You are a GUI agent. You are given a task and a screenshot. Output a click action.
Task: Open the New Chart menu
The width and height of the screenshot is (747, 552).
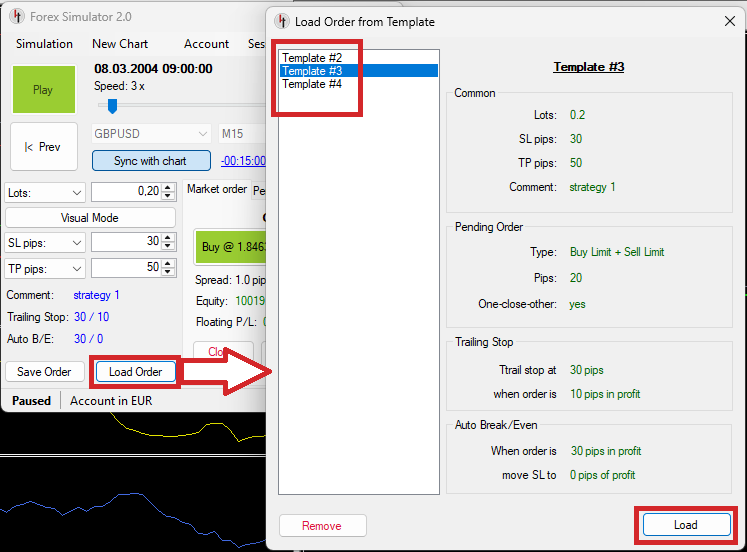(120, 44)
